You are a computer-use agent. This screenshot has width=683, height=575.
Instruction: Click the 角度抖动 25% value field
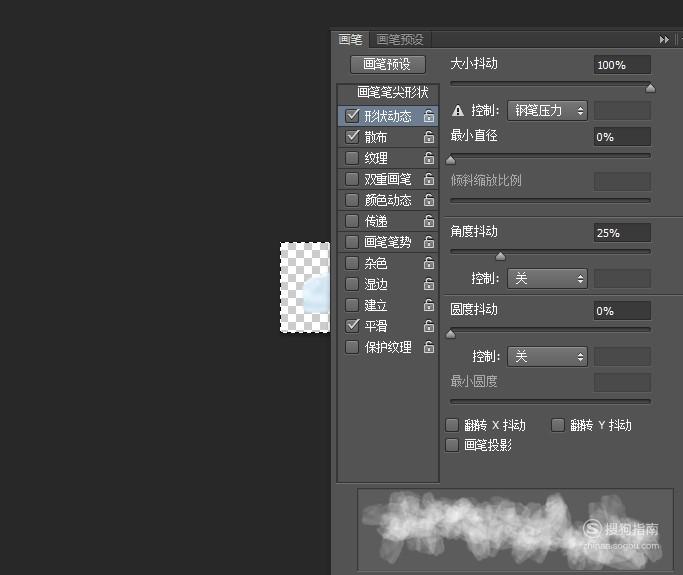(x=622, y=233)
